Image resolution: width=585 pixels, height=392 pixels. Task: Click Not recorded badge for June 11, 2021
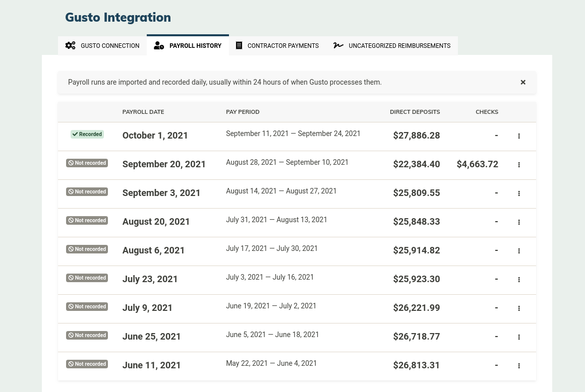pos(87,364)
